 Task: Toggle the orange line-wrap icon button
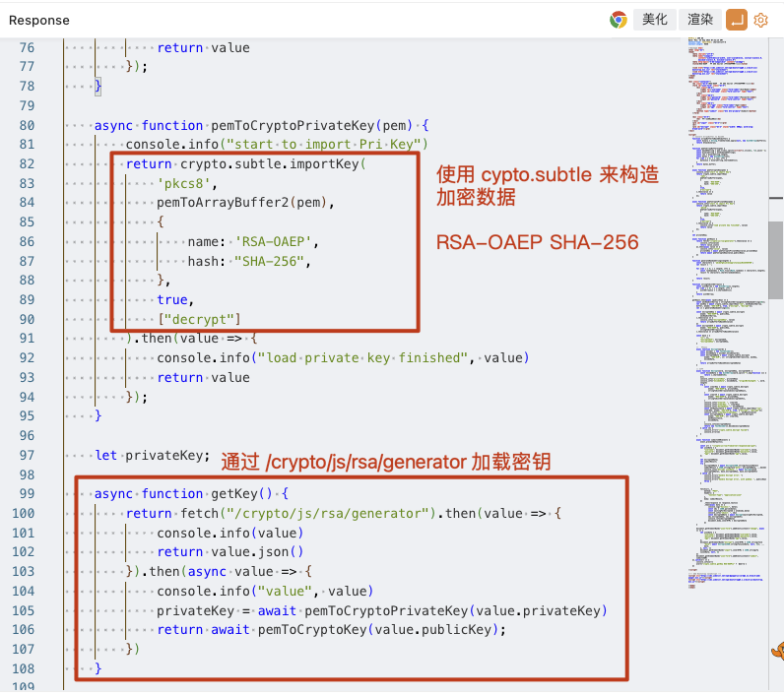click(737, 20)
